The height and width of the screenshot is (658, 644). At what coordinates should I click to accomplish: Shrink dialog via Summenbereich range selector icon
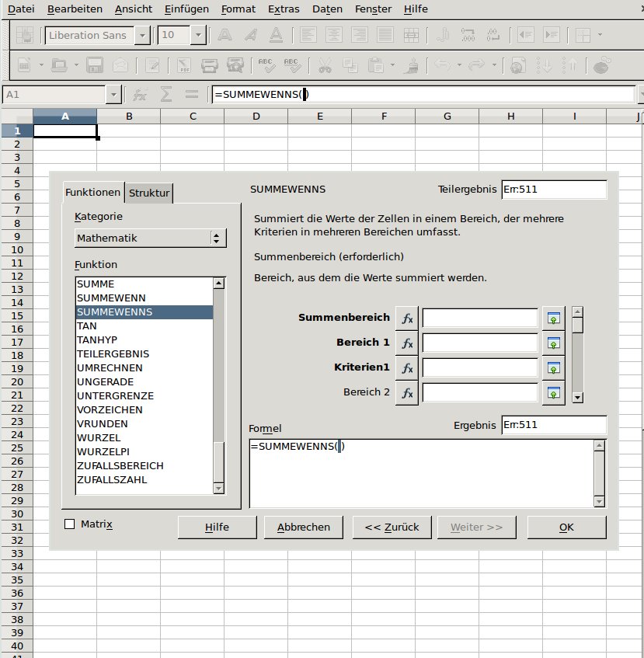coord(553,319)
